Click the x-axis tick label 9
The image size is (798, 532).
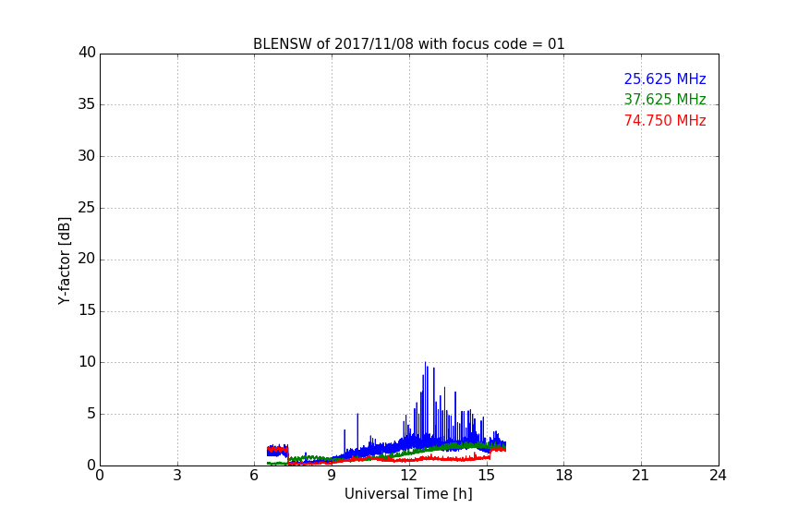coord(332,476)
